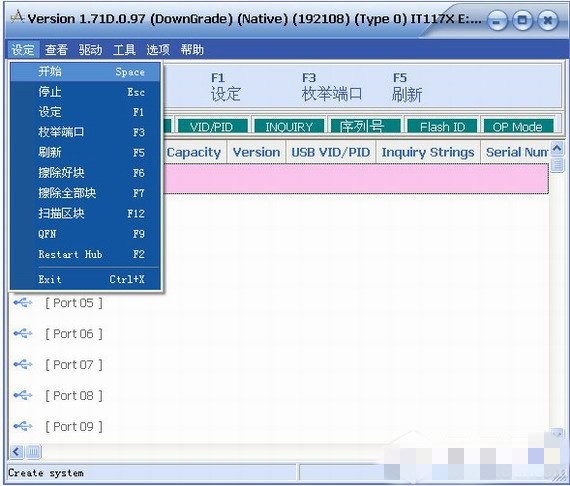This screenshot has height=486, width=570.
Task: Open the 查看 menu
Action: pos(56,49)
